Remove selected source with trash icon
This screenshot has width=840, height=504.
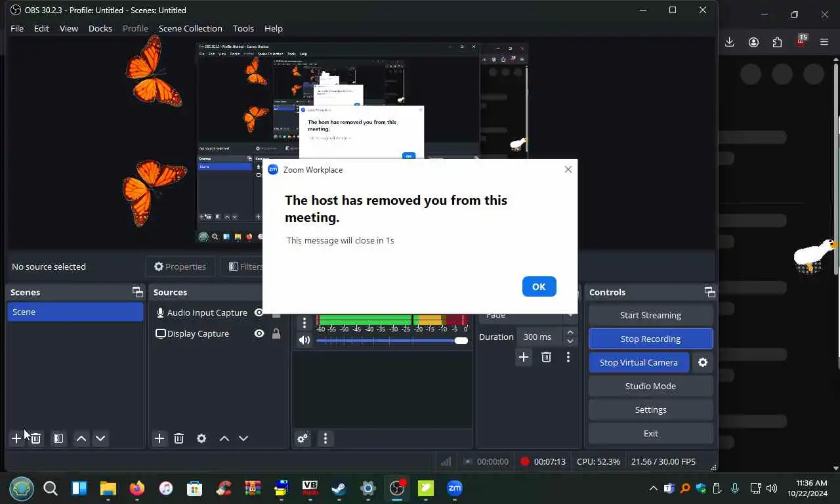pos(179,438)
